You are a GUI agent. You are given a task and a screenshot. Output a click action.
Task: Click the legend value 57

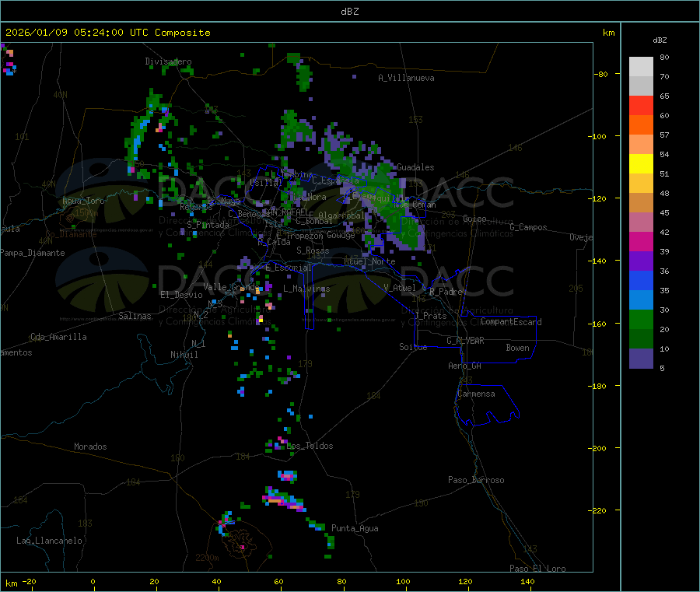(664, 135)
